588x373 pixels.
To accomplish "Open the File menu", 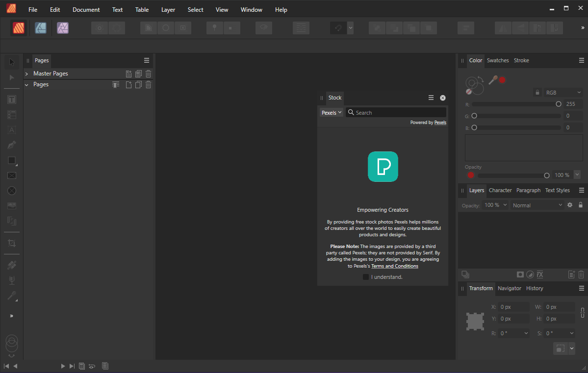I will tap(33, 10).
